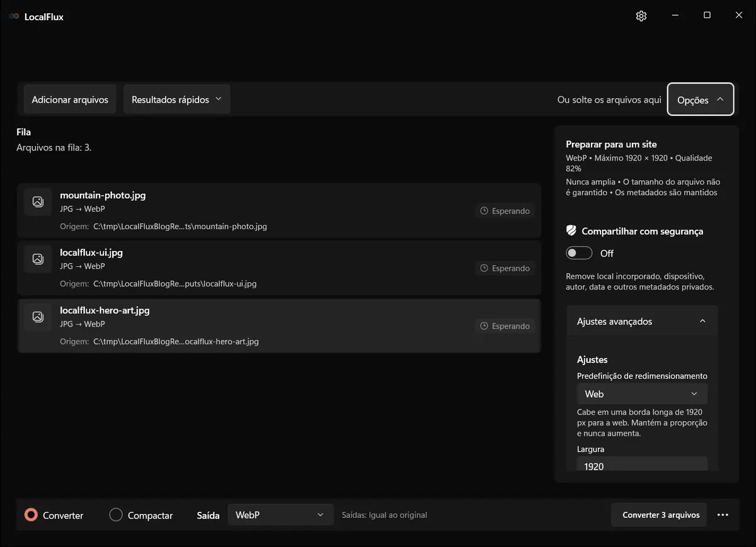The image size is (756, 547).
Task: Click Esperando status of mountain-photo.jpg
Action: tap(505, 211)
